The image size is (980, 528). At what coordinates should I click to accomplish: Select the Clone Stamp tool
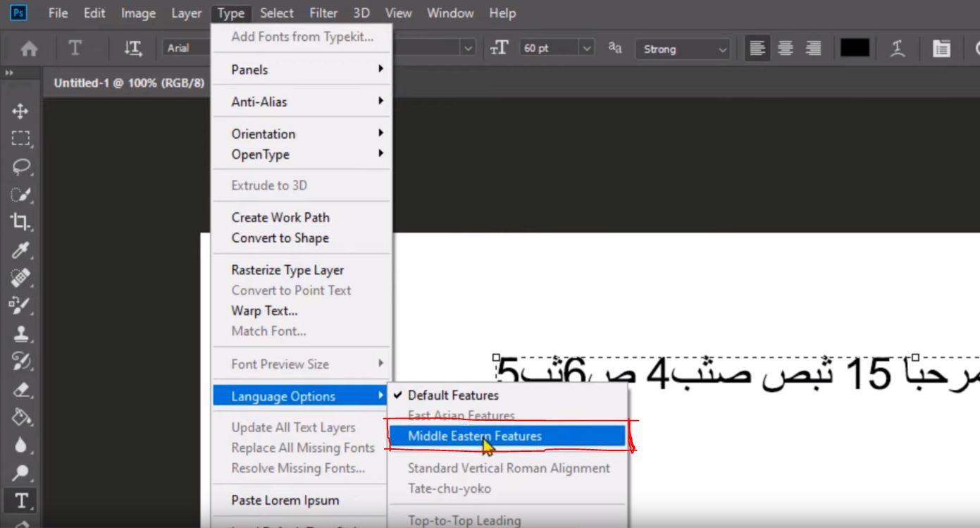click(20, 333)
